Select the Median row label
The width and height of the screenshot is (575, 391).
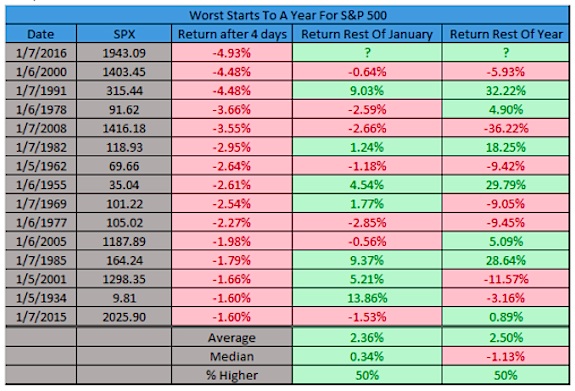click(232, 357)
